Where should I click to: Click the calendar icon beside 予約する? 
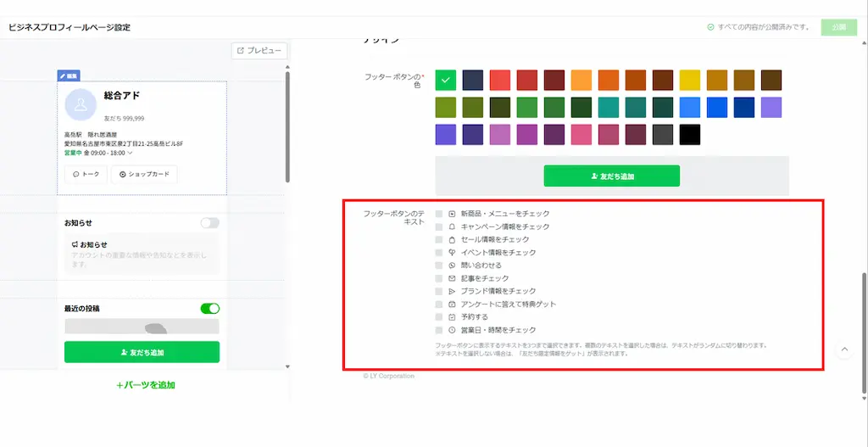click(452, 317)
